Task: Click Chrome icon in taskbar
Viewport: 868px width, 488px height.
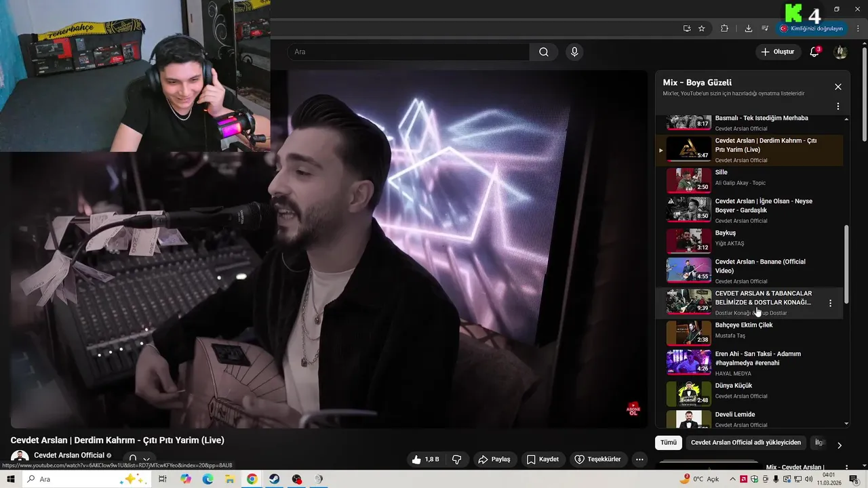Action: click(x=252, y=479)
